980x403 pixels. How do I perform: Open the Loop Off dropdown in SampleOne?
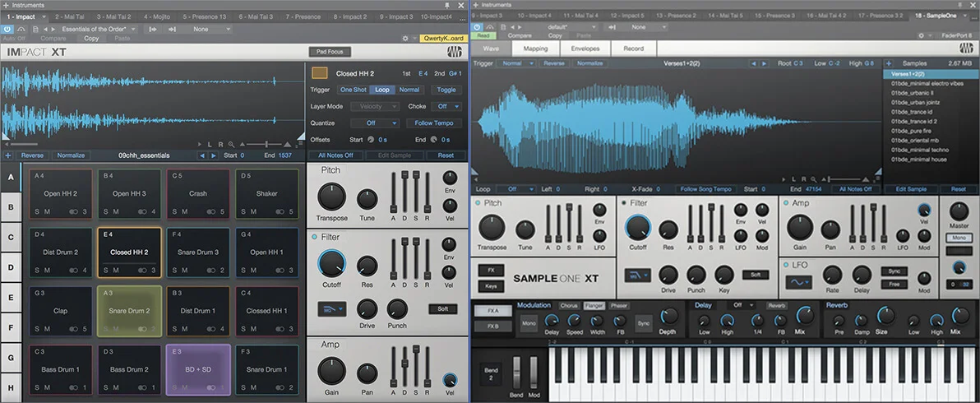click(517, 188)
